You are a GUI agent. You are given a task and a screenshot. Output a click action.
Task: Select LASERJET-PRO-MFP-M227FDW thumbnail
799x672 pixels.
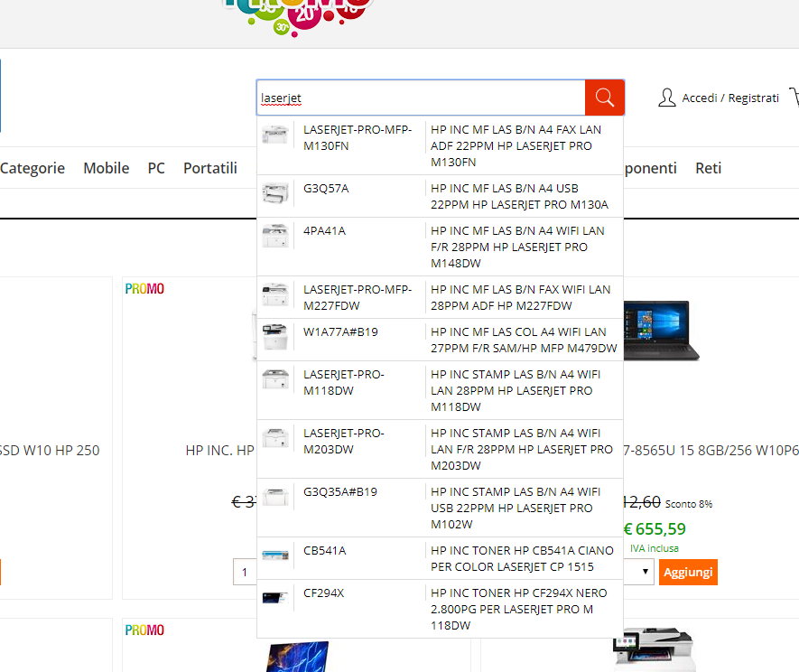pyautogui.click(x=275, y=294)
